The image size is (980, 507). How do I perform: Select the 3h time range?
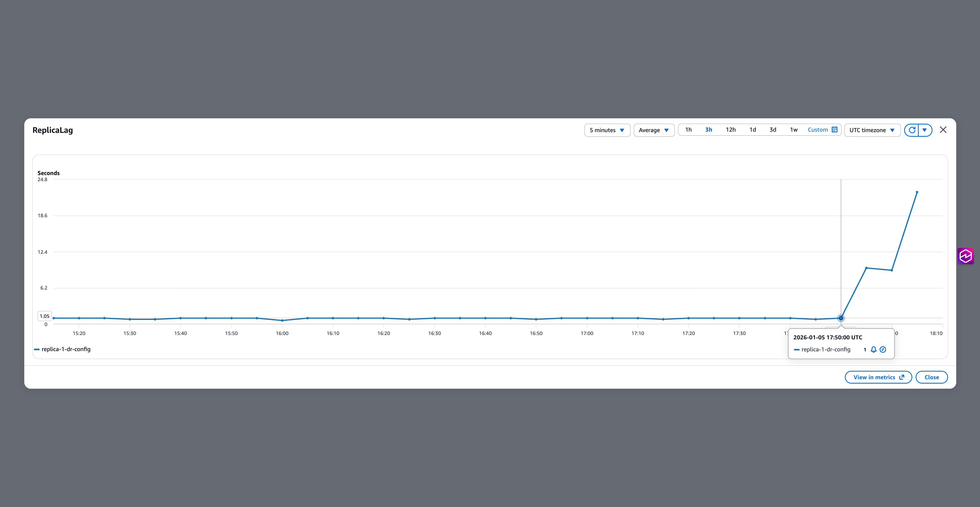pos(708,130)
